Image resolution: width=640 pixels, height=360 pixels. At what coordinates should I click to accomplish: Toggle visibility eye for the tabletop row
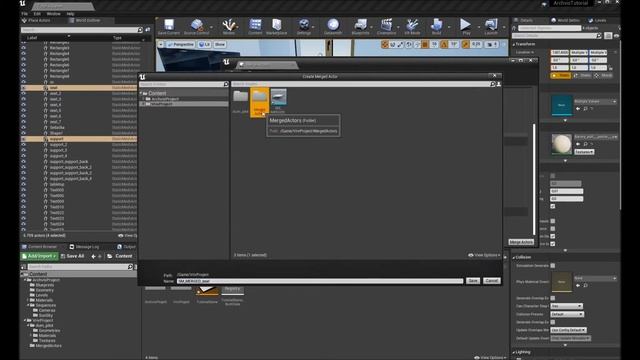coord(23,184)
